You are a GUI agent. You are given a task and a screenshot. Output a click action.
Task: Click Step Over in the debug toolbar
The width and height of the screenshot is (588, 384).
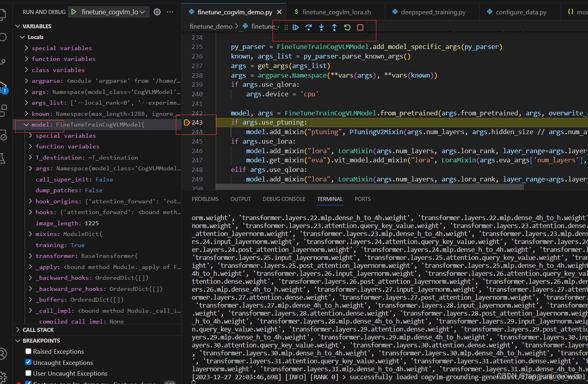tap(308, 27)
